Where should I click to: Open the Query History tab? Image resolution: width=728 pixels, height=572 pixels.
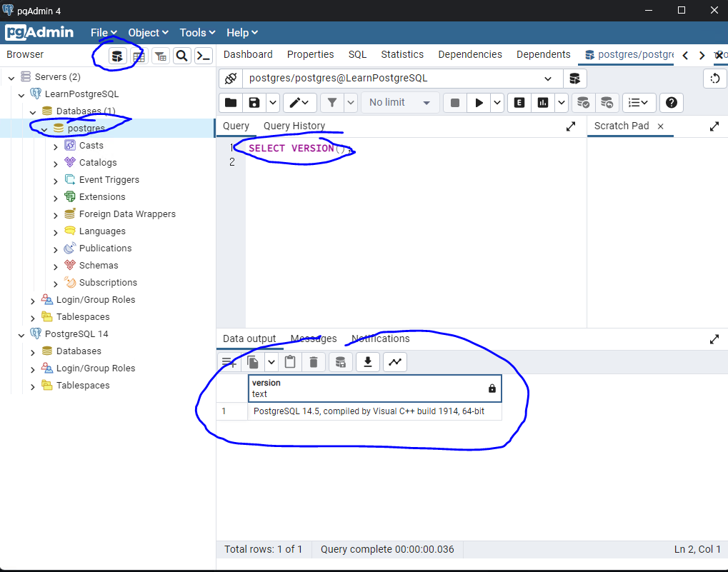coord(294,126)
